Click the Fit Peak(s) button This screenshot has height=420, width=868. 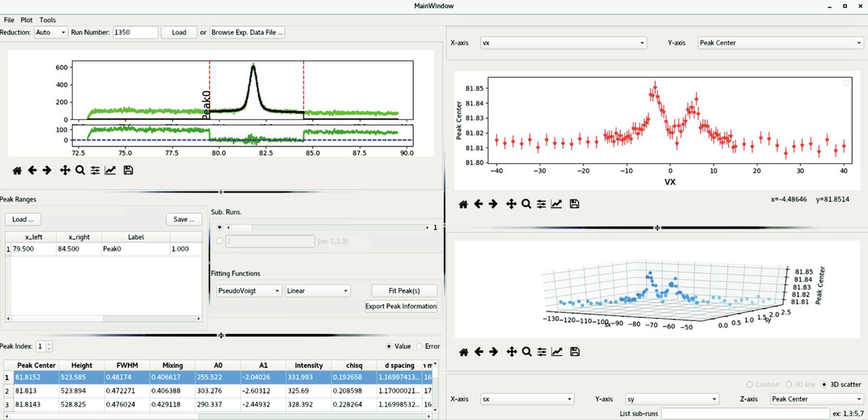point(404,291)
